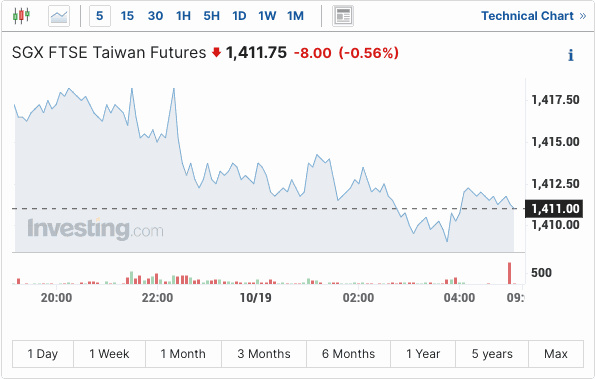Click the 04:00 time label
595x379 pixels.
click(x=460, y=298)
